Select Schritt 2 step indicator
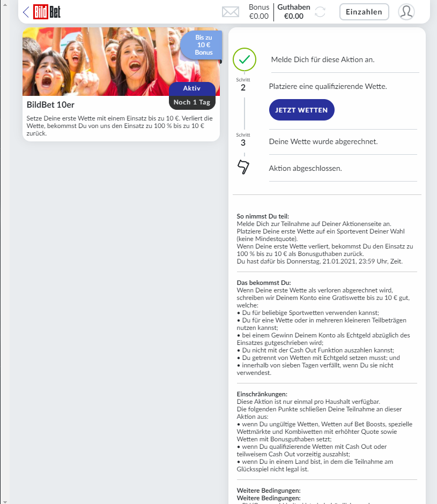The image size is (437, 504). coord(243,85)
